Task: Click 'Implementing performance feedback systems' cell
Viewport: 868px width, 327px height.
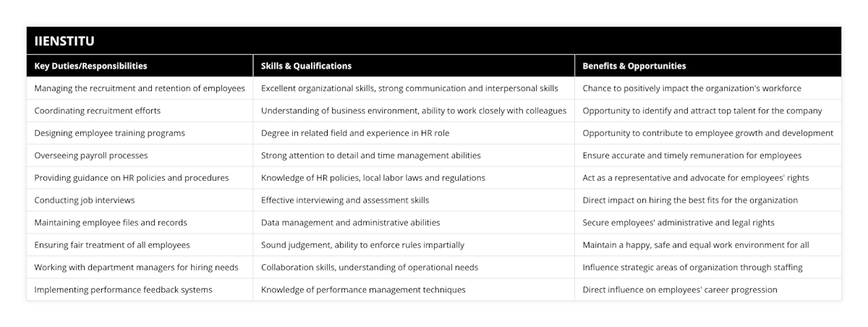Action: 124,289
